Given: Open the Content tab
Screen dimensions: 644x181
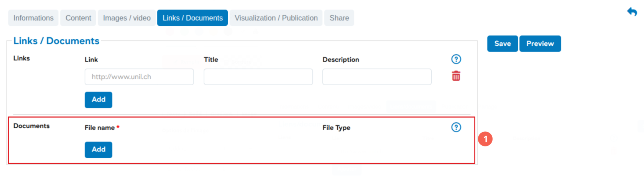Looking at the screenshot, I should (78, 18).
